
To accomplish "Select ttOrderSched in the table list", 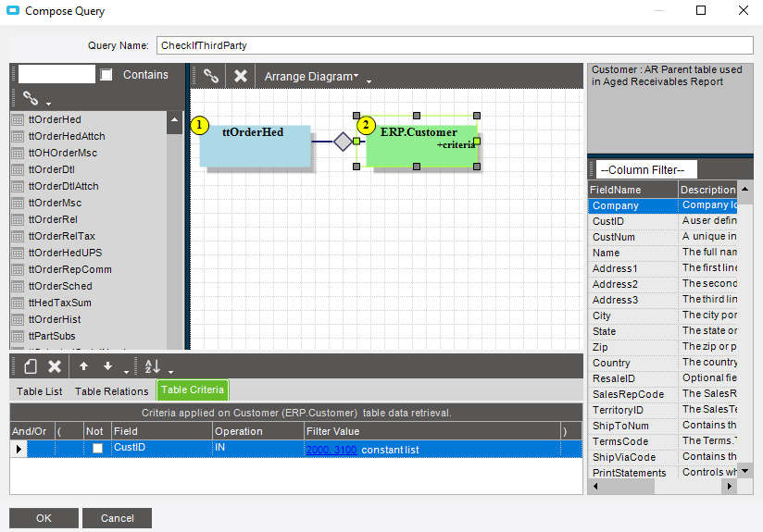I will point(60,286).
